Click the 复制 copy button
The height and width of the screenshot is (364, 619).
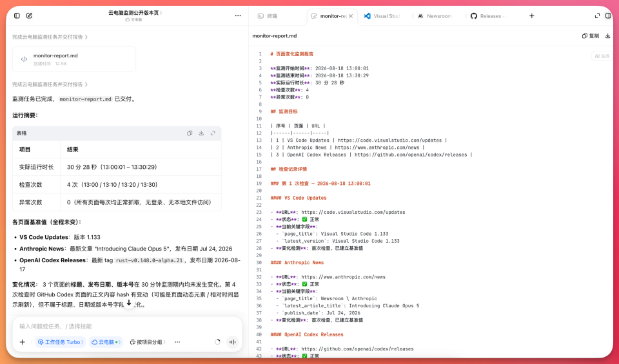click(x=591, y=36)
